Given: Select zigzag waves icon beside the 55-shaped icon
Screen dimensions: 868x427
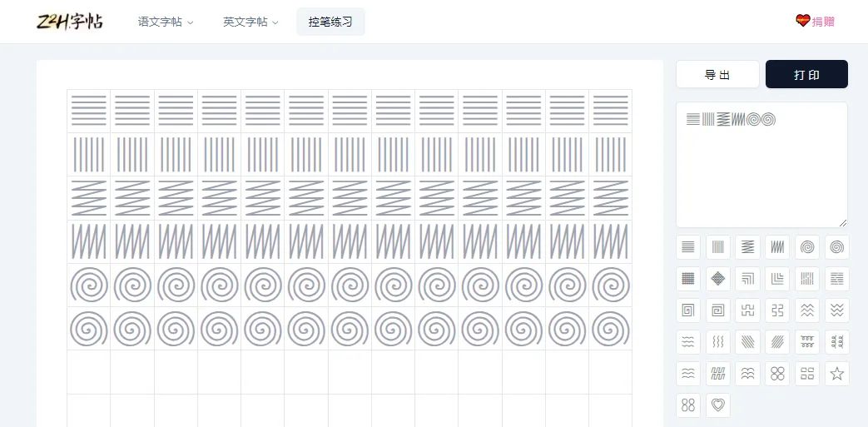Looking at the screenshot, I should [807, 310].
